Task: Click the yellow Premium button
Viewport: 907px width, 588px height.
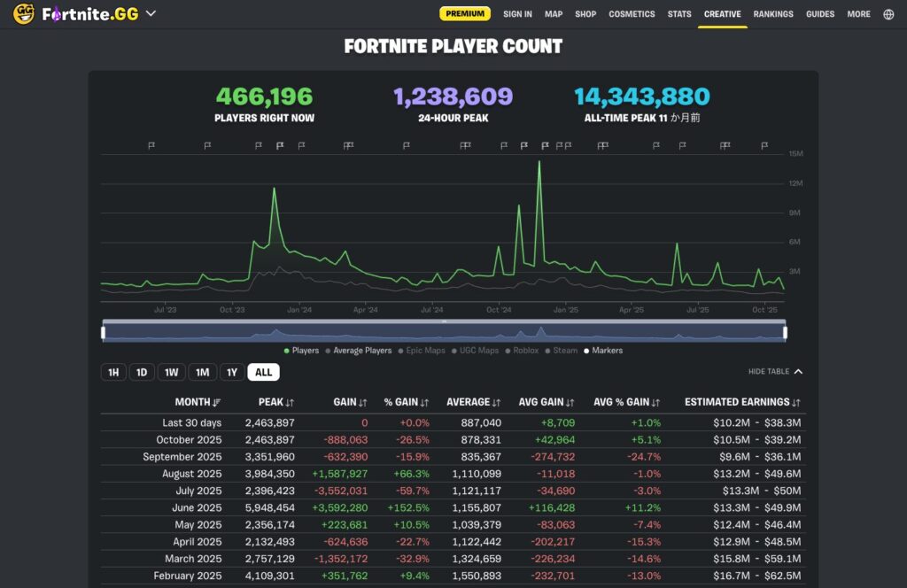Action: click(465, 14)
